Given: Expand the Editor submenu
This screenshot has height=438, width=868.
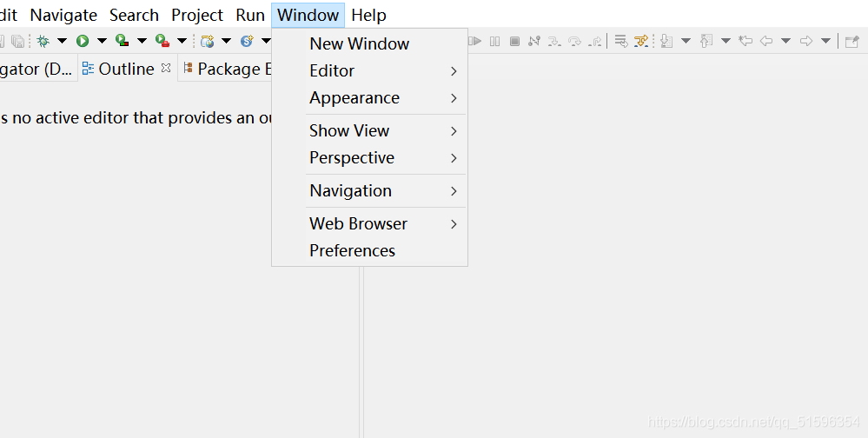Looking at the screenshot, I should pyautogui.click(x=370, y=71).
